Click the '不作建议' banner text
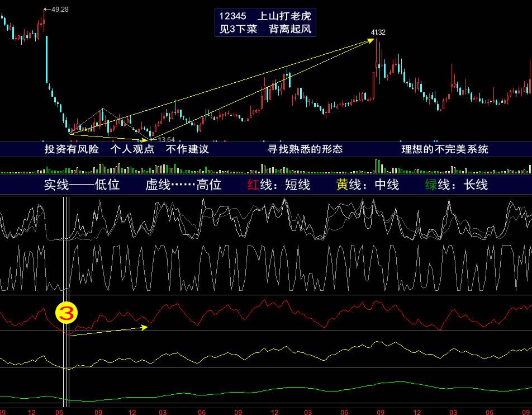 [187, 149]
